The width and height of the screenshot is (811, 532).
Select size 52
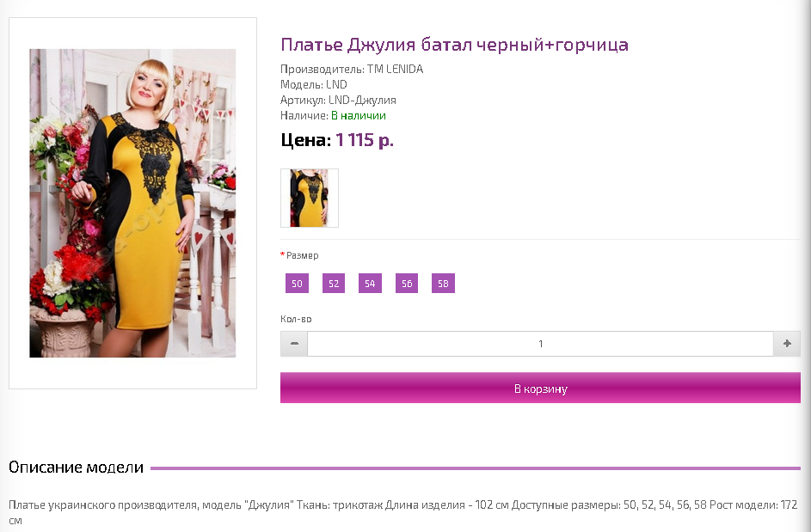click(334, 284)
